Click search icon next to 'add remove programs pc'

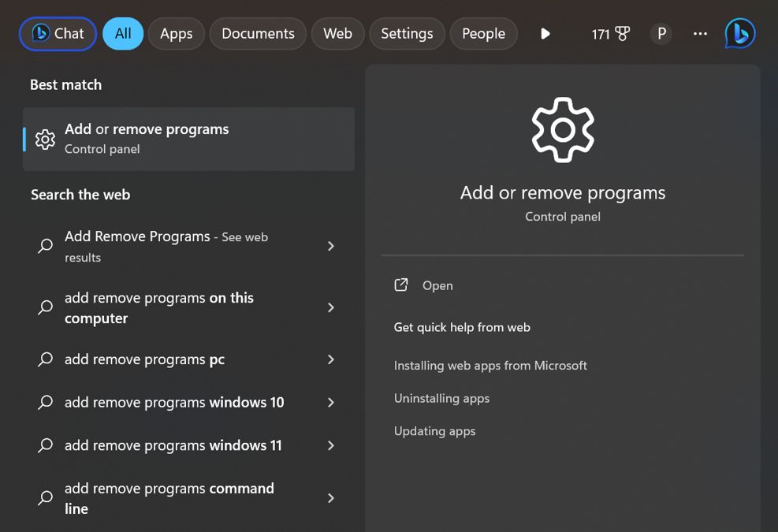pos(46,359)
